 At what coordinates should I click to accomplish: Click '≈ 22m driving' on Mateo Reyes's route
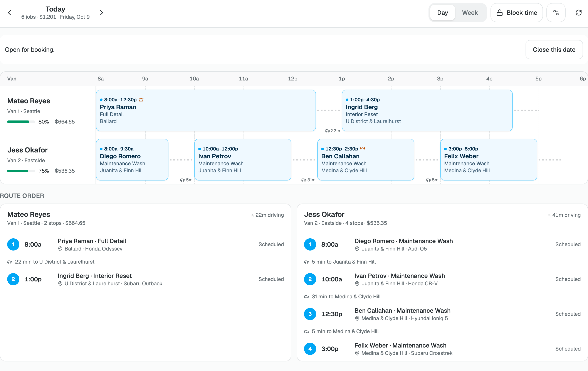pyautogui.click(x=267, y=215)
